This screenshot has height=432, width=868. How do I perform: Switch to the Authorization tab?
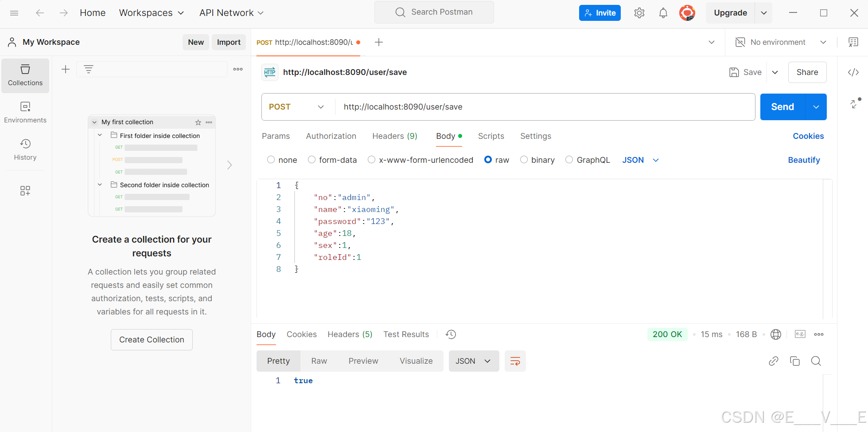pos(331,136)
